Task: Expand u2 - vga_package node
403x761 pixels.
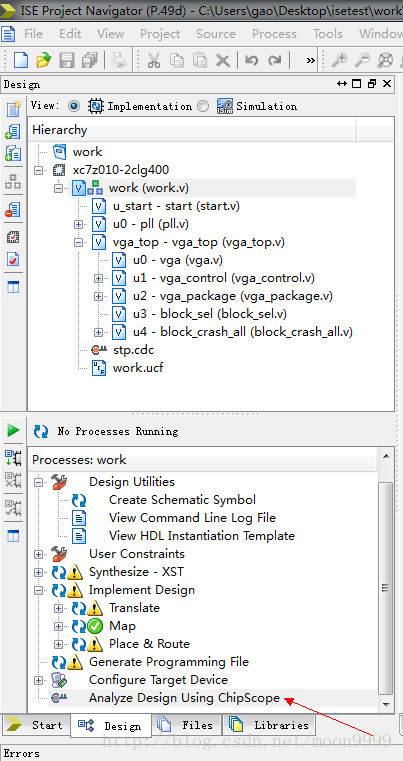Action: click(99, 296)
